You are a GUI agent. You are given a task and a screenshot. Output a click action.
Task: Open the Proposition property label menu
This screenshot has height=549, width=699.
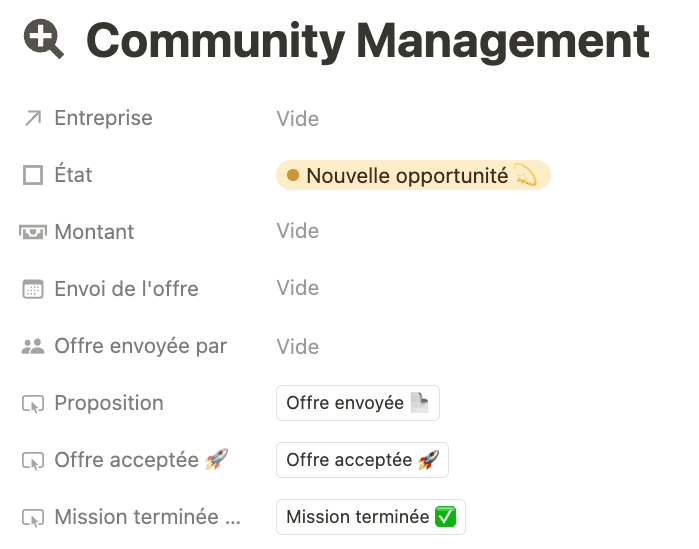[109, 403]
